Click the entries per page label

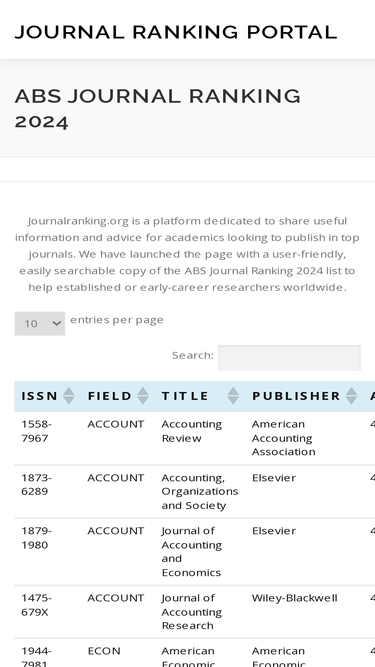coord(117,320)
